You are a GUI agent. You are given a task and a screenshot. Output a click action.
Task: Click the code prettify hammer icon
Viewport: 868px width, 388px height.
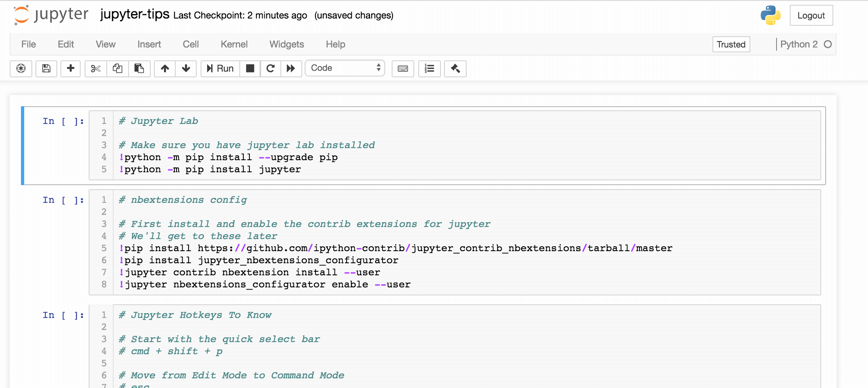455,68
